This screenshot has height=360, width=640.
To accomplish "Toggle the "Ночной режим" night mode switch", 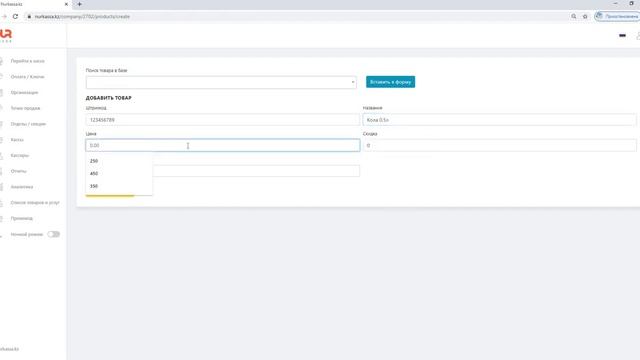I will (x=53, y=234).
